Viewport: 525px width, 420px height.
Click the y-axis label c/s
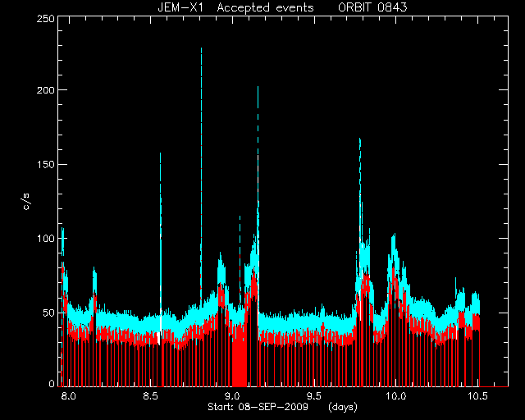pos(26,202)
